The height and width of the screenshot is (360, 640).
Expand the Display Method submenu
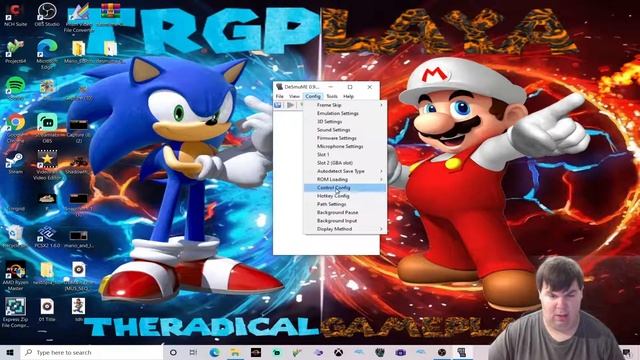tap(345, 229)
